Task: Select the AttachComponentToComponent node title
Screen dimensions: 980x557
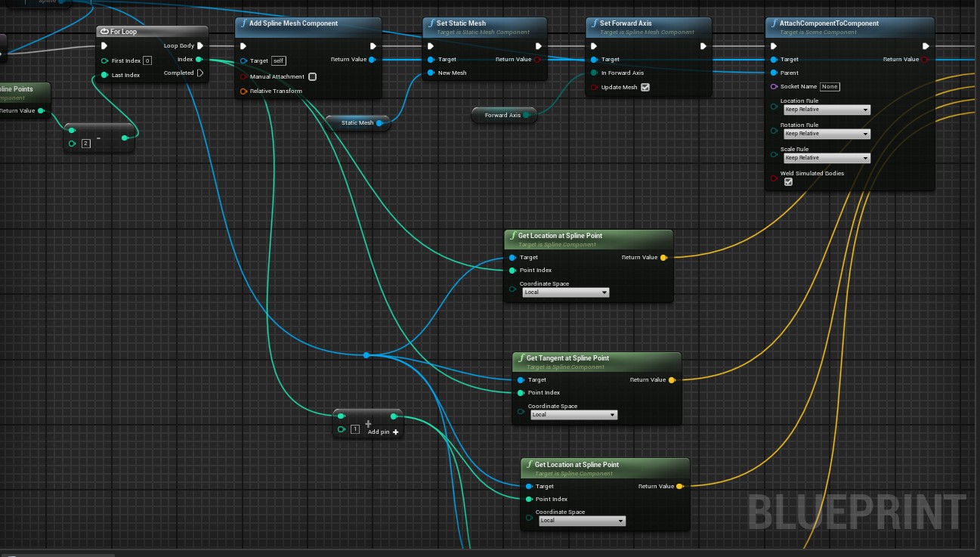Action: [x=829, y=23]
